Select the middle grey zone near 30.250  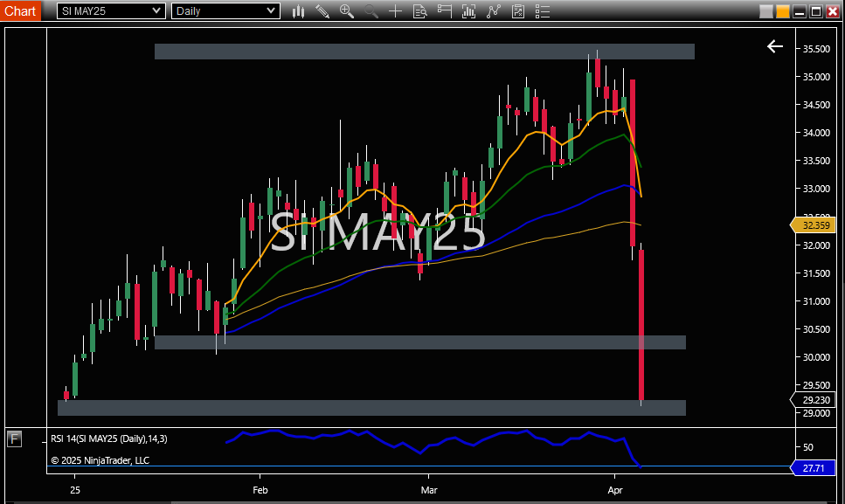419,342
